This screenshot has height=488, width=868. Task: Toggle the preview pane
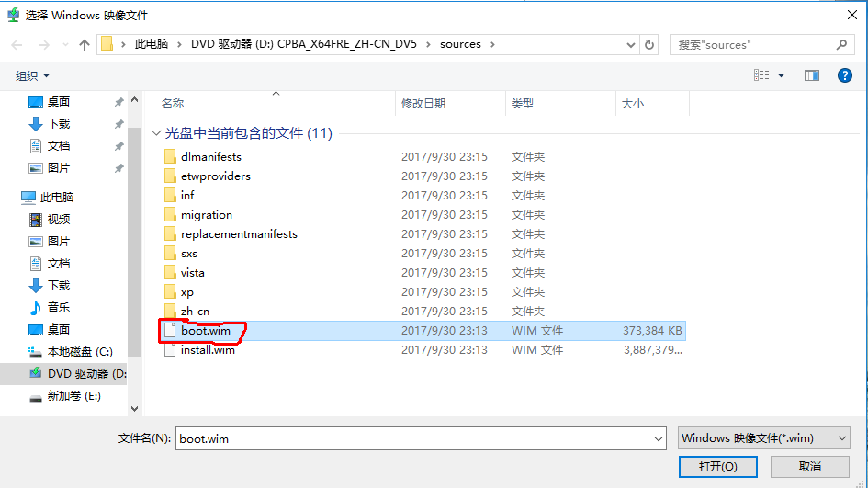coord(812,75)
